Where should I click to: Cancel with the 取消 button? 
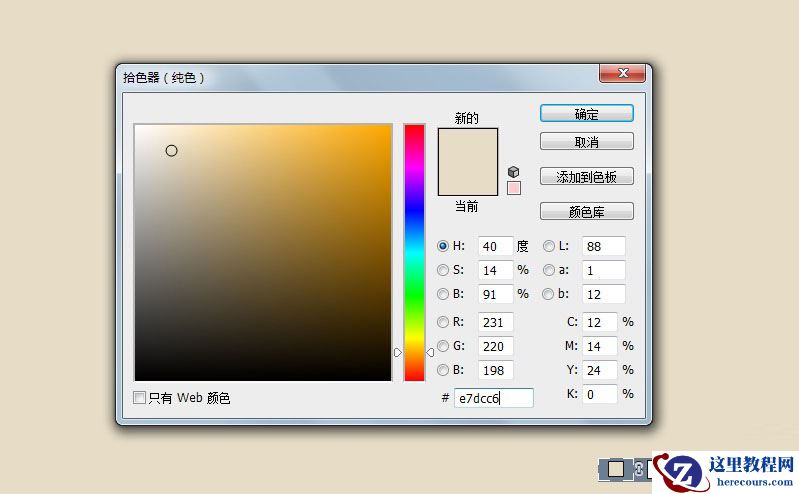pyautogui.click(x=587, y=142)
